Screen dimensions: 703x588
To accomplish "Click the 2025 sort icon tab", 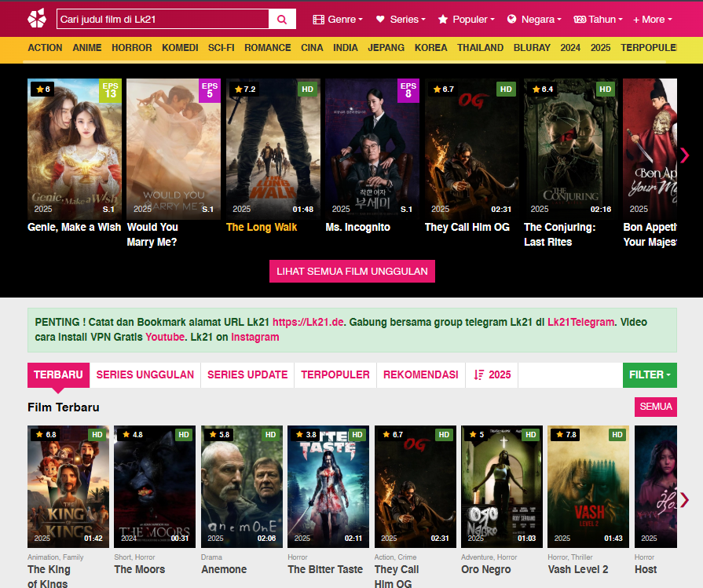I will [x=492, y=374].
